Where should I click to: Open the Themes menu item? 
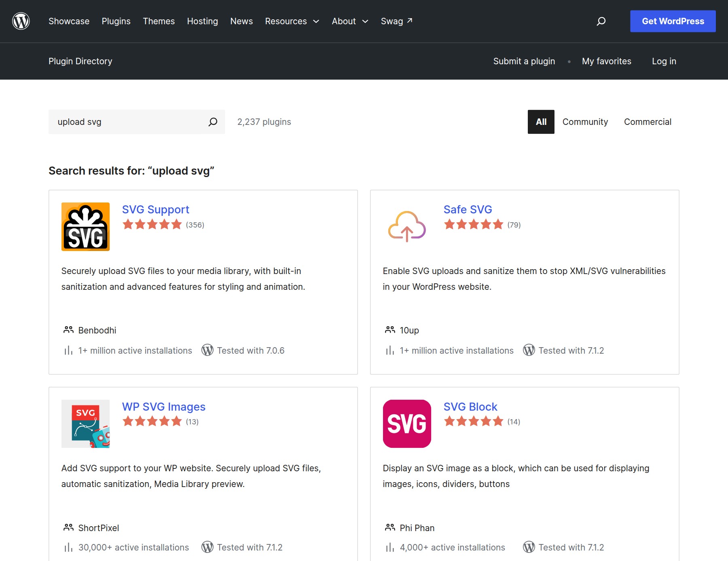click(159, 21)
